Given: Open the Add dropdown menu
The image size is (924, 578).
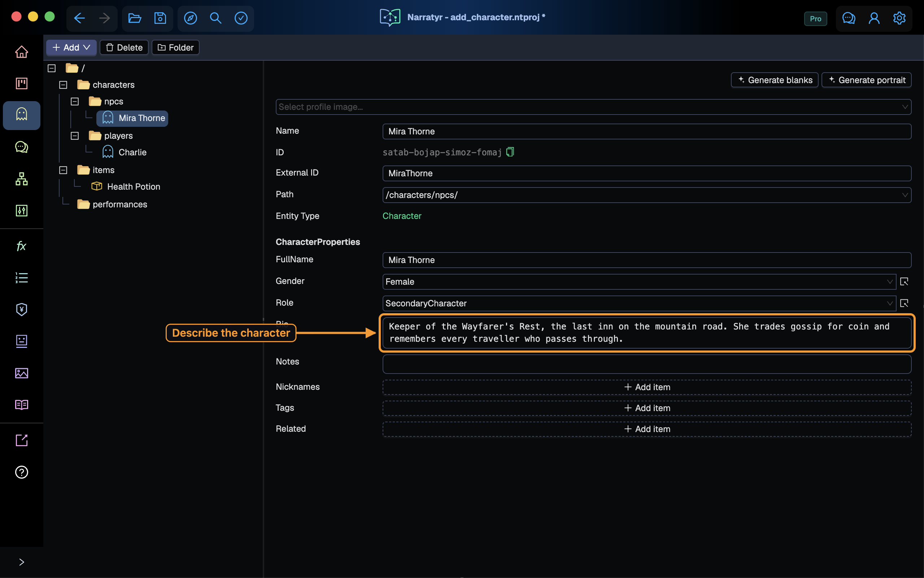Looking at the screenshot, I should (x=71, y=47).
